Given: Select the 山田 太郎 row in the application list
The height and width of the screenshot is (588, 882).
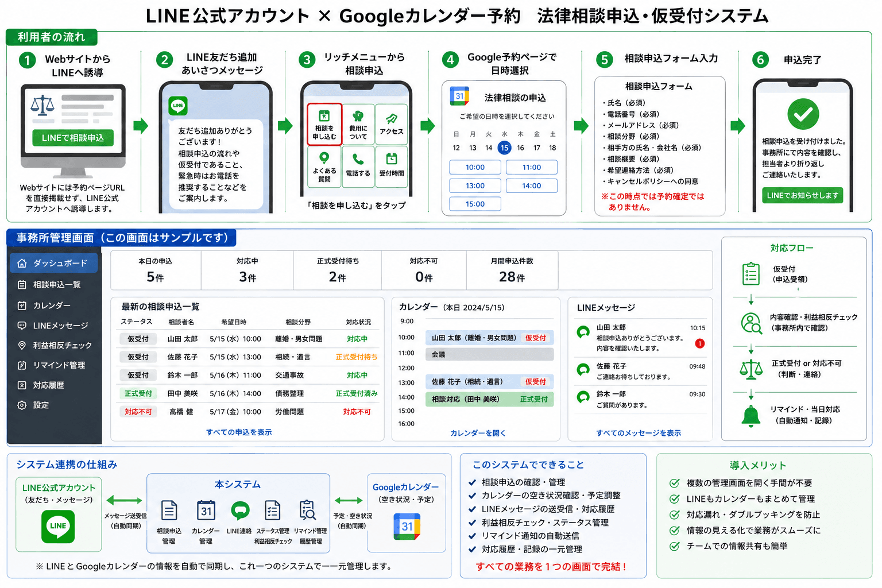Looking at the screenshot, I should pyautogui.click(x=247, y=339).
